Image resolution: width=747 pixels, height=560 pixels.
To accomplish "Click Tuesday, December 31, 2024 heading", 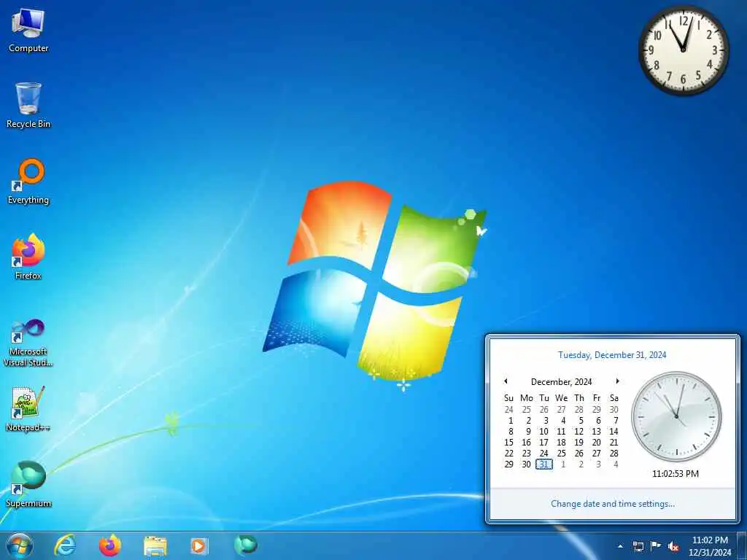I will click(x=612, y=355).
